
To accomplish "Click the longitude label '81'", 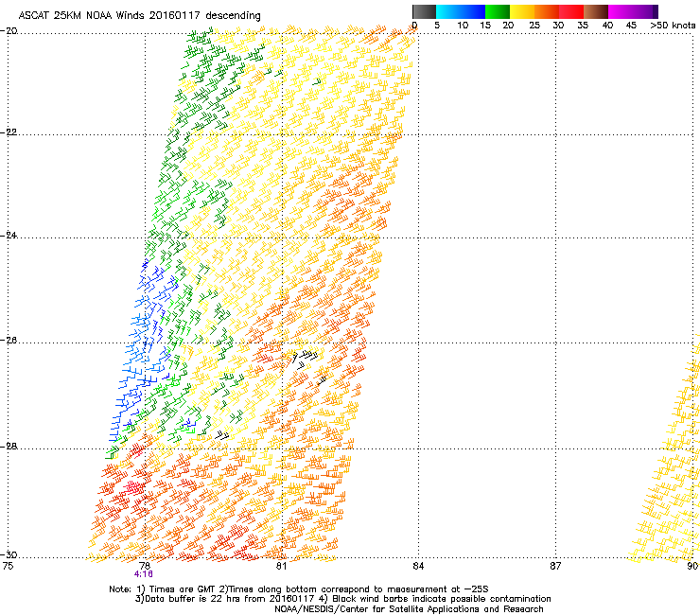I will pos(281,566).
